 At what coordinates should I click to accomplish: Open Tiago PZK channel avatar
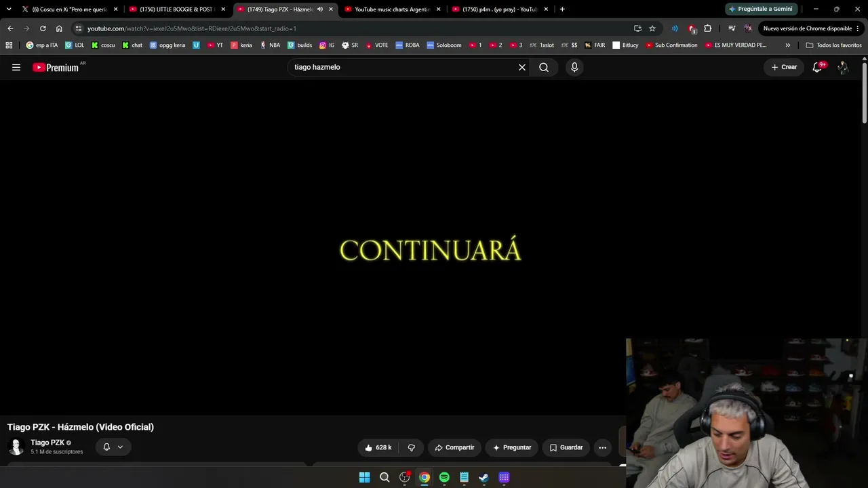coord(16,447)
